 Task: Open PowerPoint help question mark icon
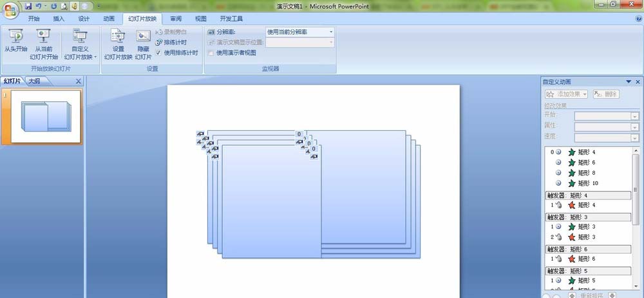click(x=638, y=19)
